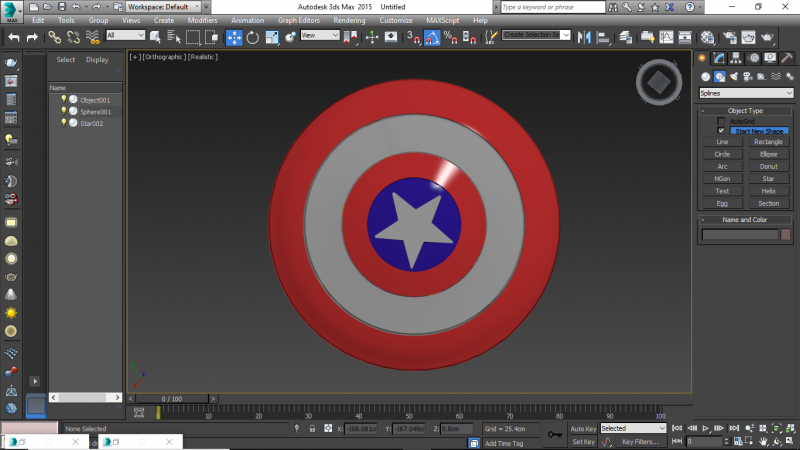The image size is (800, 450).
Task: Open the Animation menu
Action: point(247,20)
